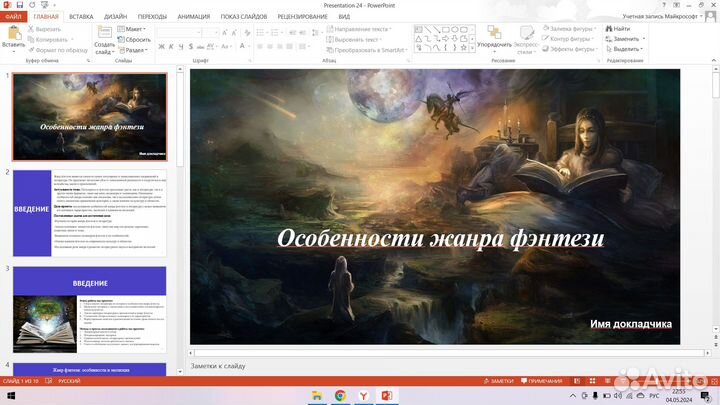Screen dimensions: 720x405
Task: Open Google Chrome from the taskbar
Action: point(340,396)
